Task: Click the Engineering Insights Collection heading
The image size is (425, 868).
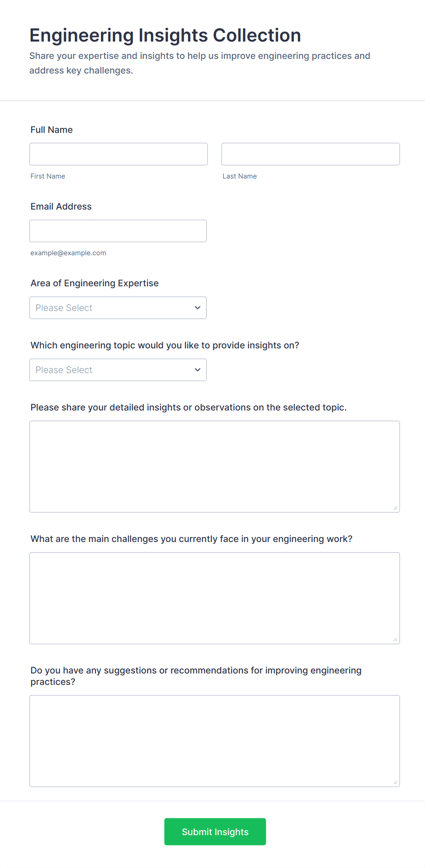Action: pyautogui.click(x=165, y=36)
